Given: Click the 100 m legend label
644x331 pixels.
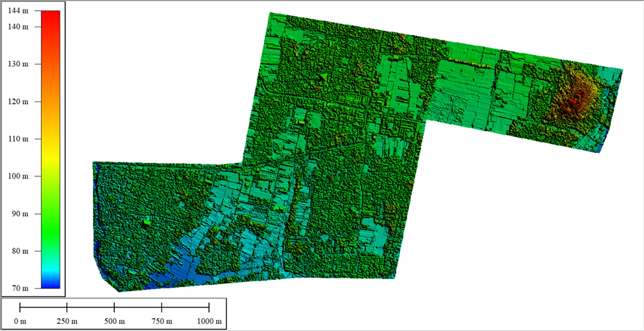Looking at the screenshot, I should coord(18,176).
